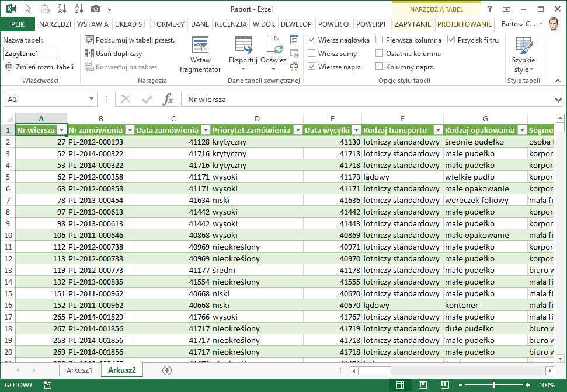Toggle the Wiersz nagłówka checkbox
The image size is (567, 392).
tap(312, 40)
